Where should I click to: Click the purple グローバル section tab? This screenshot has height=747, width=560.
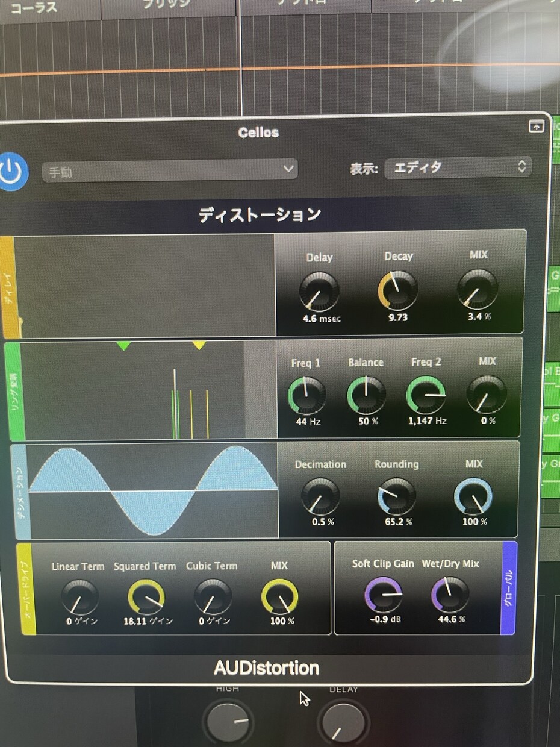coord(509,587)
